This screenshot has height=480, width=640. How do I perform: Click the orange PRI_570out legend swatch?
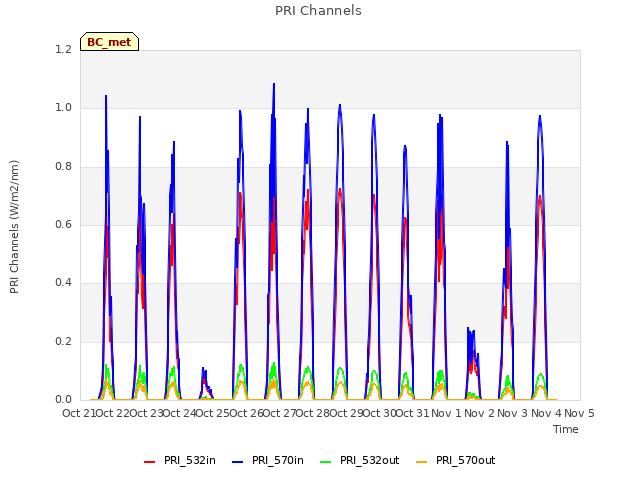tap(421, 462)
